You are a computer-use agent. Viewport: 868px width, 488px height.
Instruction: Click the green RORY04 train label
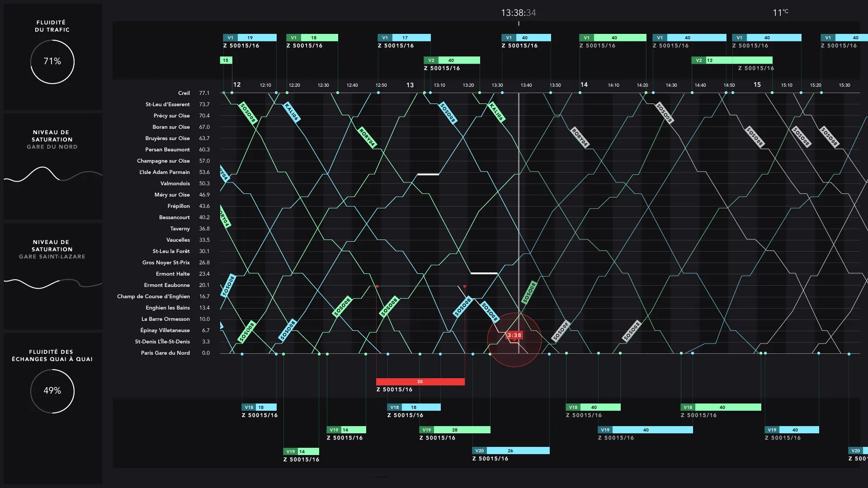click(x=367, y=137)
